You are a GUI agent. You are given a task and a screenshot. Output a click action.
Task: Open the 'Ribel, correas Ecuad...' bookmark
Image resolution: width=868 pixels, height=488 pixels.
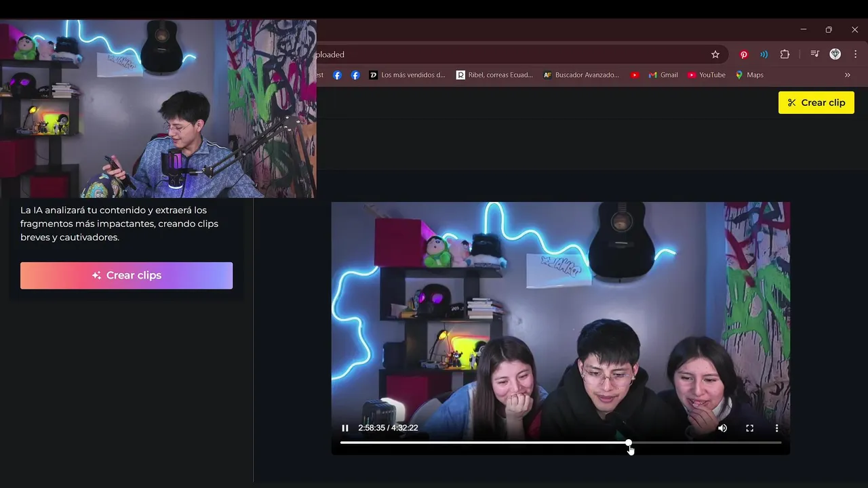[x=494, y=75]
